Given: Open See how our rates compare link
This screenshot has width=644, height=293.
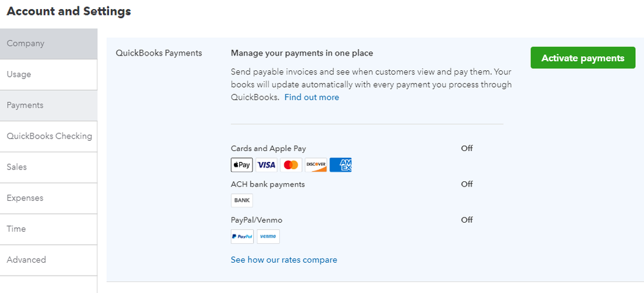Looking at the screenshot, I should [284, 260].
